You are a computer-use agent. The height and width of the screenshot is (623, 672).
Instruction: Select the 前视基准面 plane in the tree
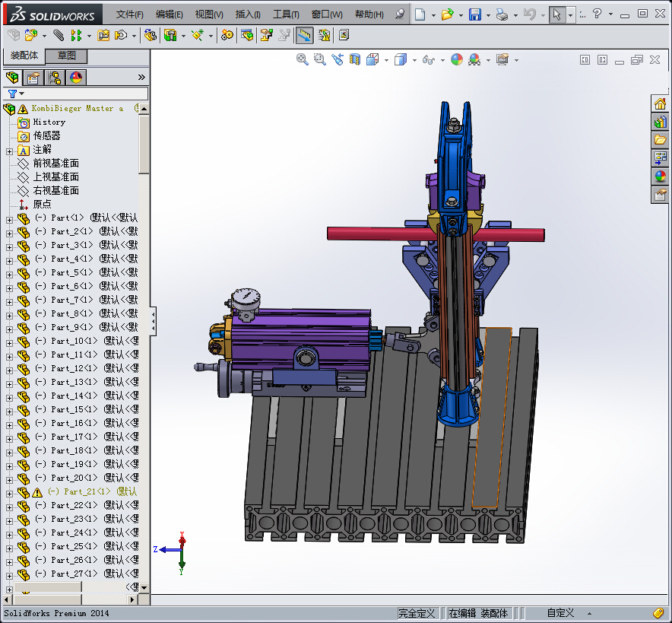coord(55,163)
